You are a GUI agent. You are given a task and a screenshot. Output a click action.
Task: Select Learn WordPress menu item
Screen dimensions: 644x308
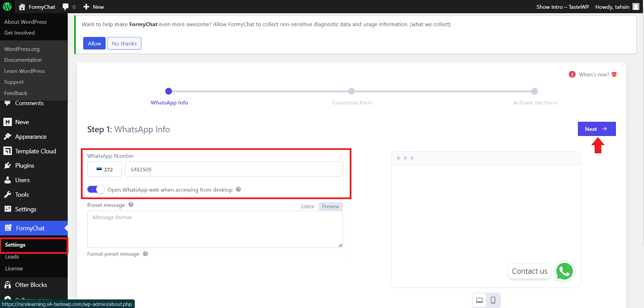coord(25,71)
